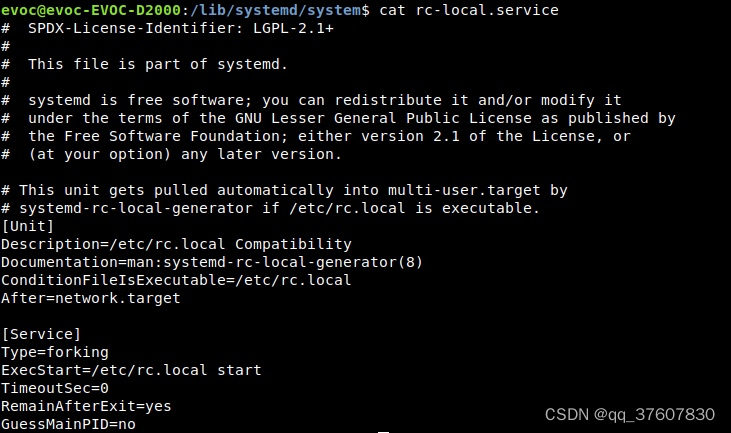Click the '[Service]' section header
Image resolution: width=731 pixels, height=433 pixels.
point(41,334)
